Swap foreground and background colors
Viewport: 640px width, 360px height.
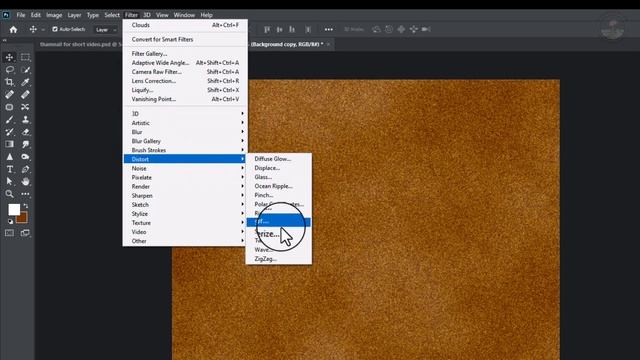click(x=26, y=206)
